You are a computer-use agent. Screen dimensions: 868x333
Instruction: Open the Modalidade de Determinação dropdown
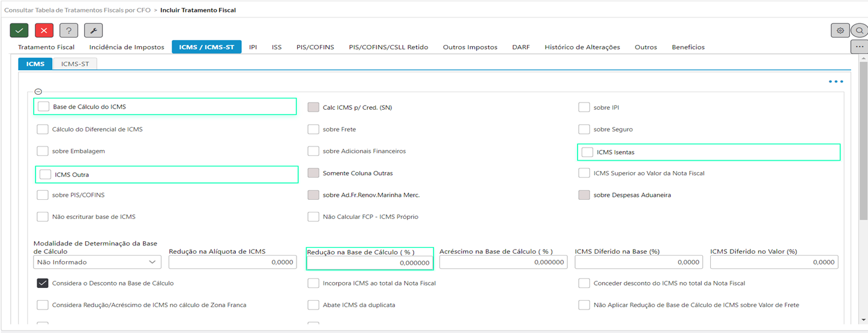[97, 262]
